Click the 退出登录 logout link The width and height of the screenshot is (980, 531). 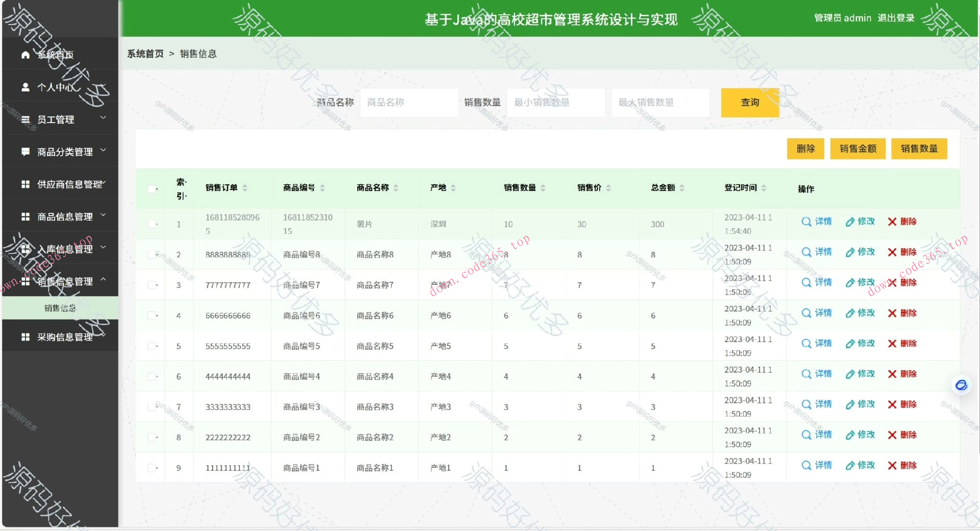(896, 18)
